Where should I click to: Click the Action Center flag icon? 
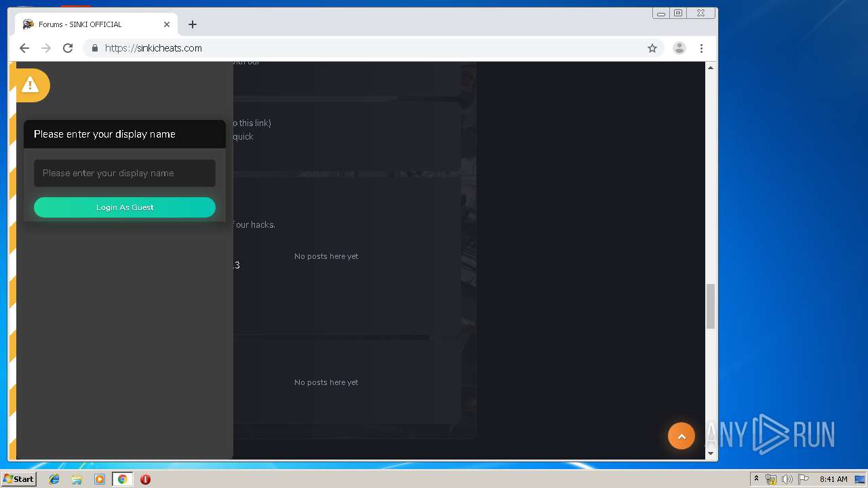(x=804, y=479)
